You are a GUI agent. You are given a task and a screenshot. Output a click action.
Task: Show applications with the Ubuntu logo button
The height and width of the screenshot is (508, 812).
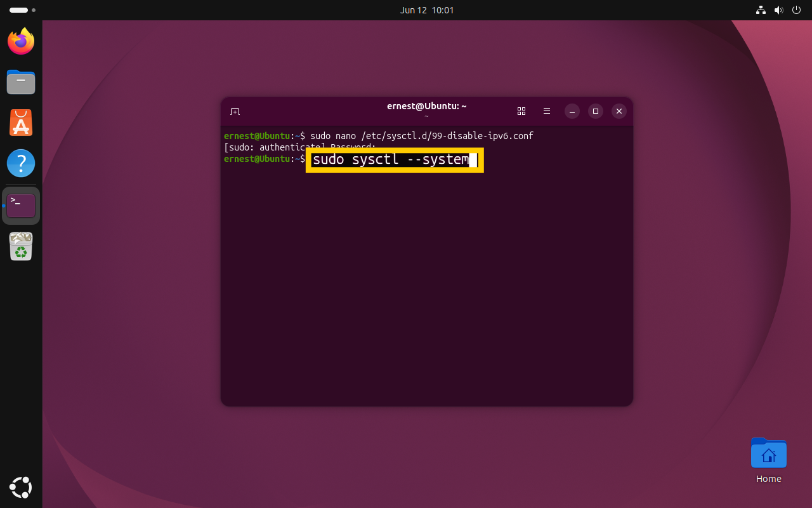coord(21,487)
